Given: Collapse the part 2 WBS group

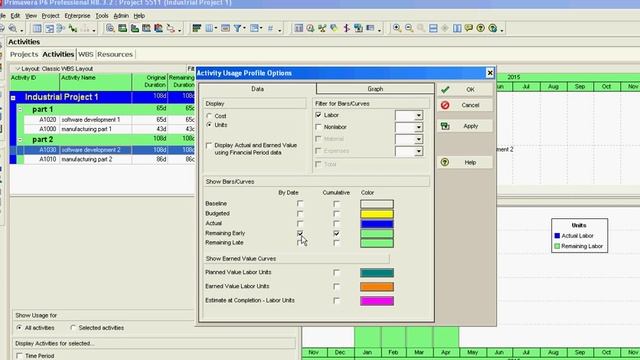Looking at the screenshot, I should [20, 140].
